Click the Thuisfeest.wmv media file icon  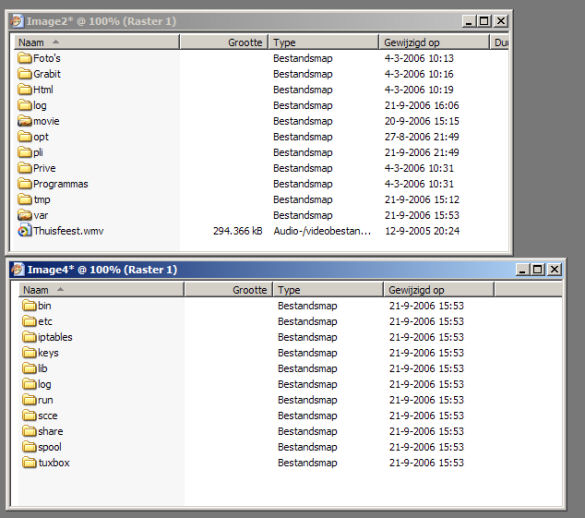click(x=25, y=231)
